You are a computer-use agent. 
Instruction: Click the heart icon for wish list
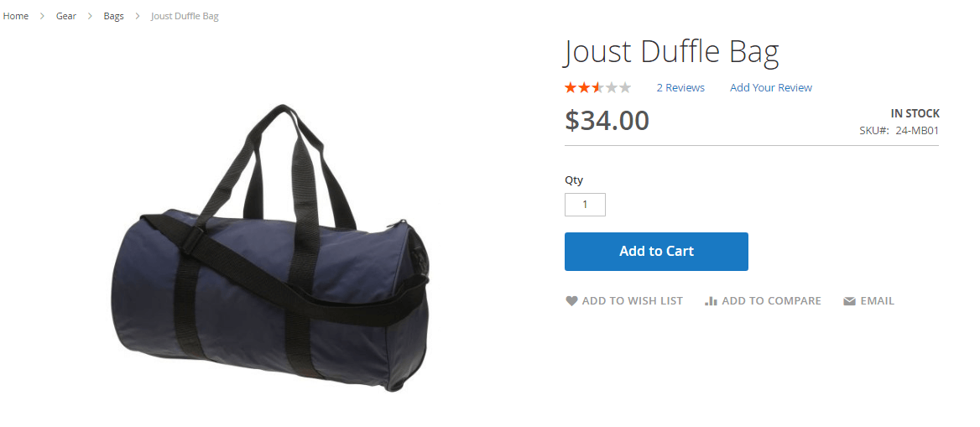(x=571, y=300)
